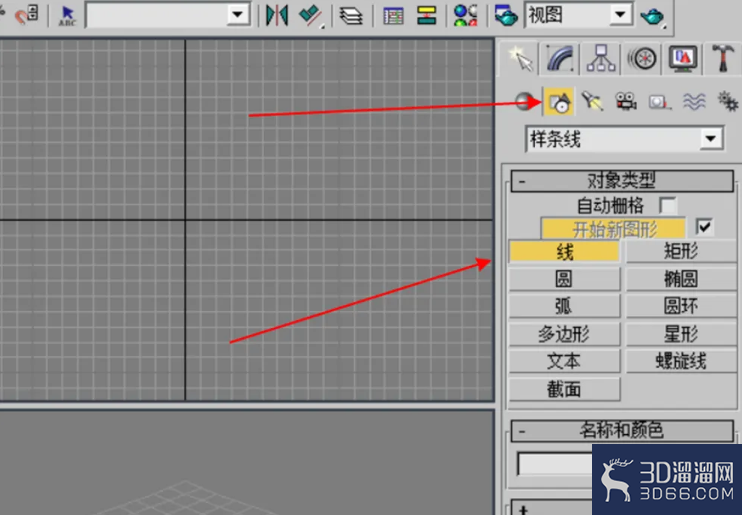Open the Schematic View icon
The height and width of the screenshot is (515, 742).
(426, 15)
